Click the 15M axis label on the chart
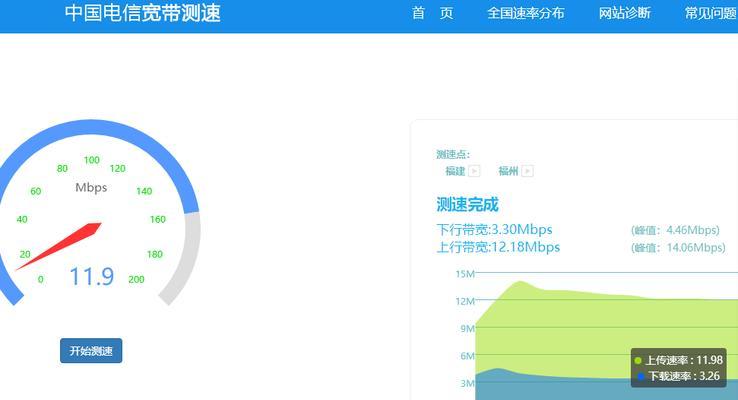This screenshot has width=738, height=400. pos(465,273)
